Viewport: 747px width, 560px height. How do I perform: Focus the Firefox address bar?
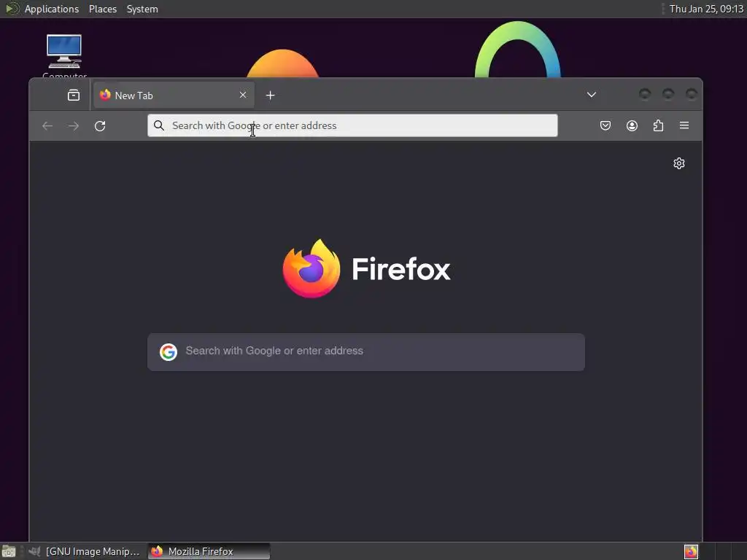click(x=352, y=125)
